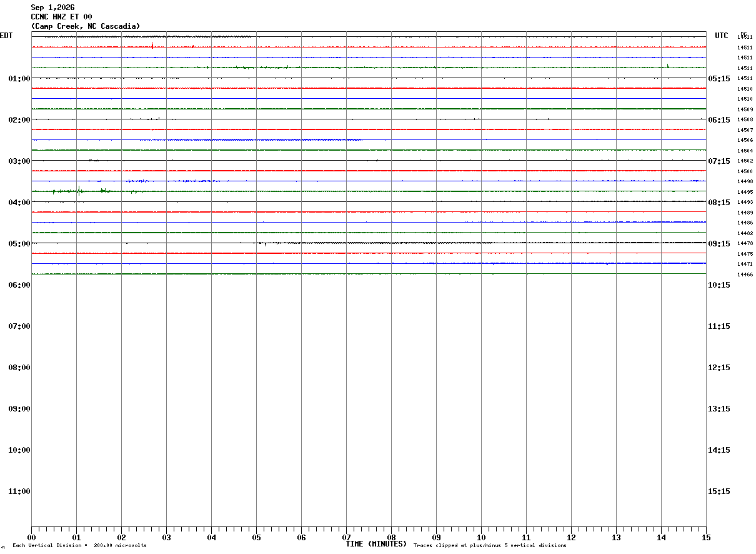The image size is (756, 554).
Task: Click the blue oscillation on the 02:30 trace
Action: [x=251, y=139]
